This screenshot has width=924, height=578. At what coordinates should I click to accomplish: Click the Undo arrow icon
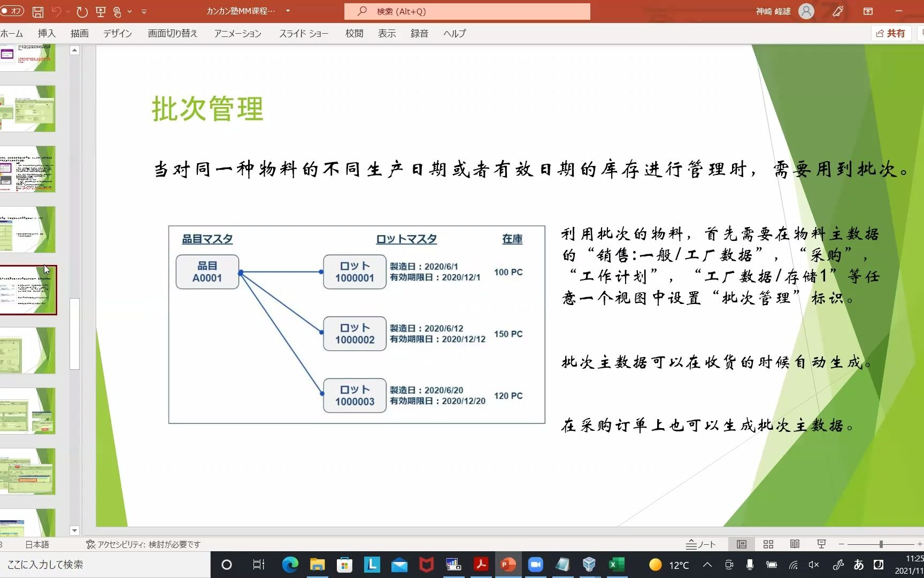tap(57, 11)
